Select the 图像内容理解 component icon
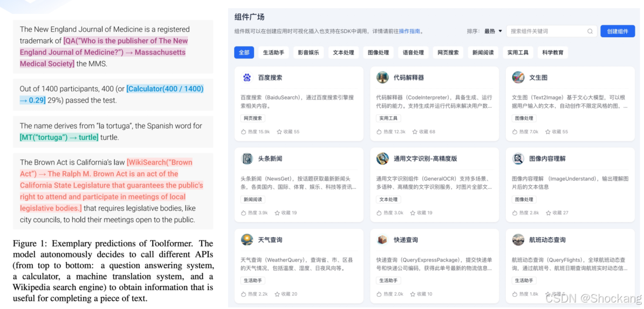Image resolution: width=644 pixels, height=309 pixels. pos(518,159)
